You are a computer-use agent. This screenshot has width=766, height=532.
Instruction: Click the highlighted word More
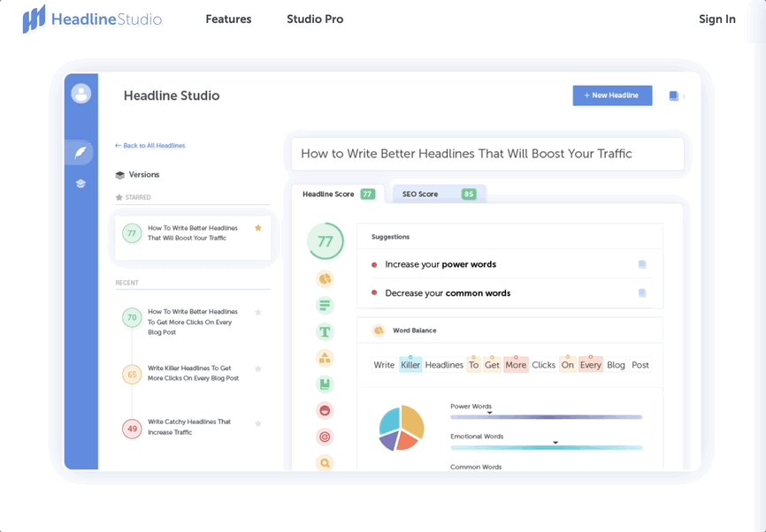click(516, 365)
